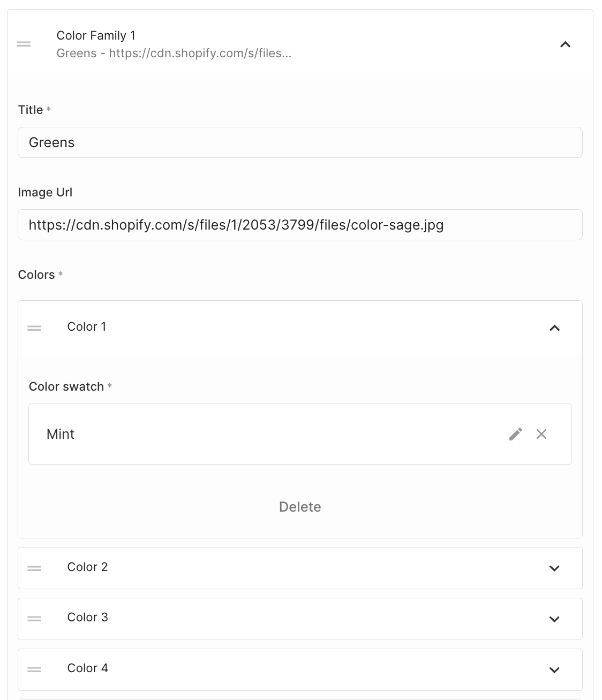Select the Mint color swatch entry
This screenshot has width=602, height=700.
click(x=61, y=434)
